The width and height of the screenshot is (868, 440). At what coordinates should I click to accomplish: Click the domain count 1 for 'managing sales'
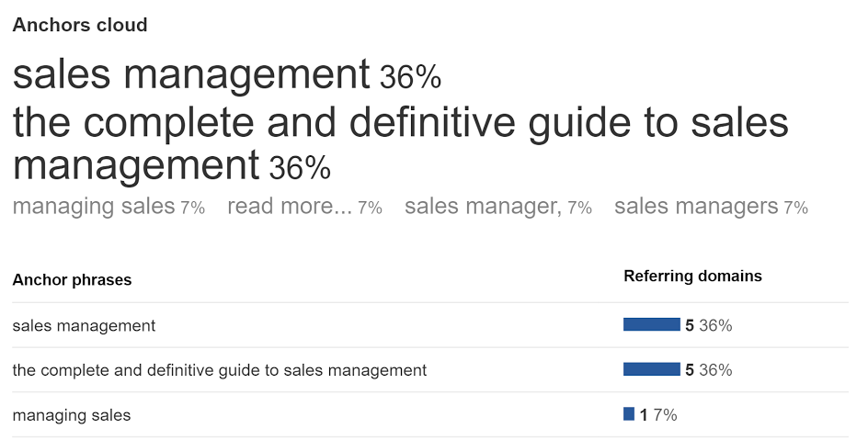pos(644,415)
